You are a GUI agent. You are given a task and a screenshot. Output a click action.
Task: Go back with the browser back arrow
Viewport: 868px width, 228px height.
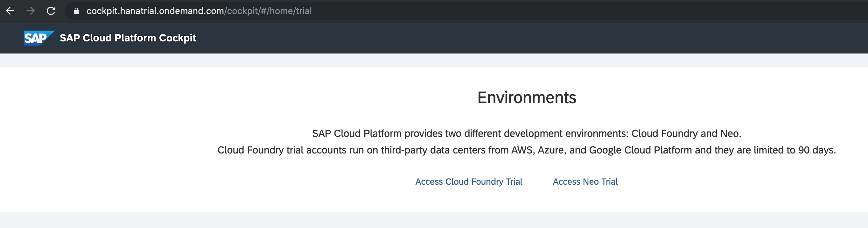tap(10, 11)
